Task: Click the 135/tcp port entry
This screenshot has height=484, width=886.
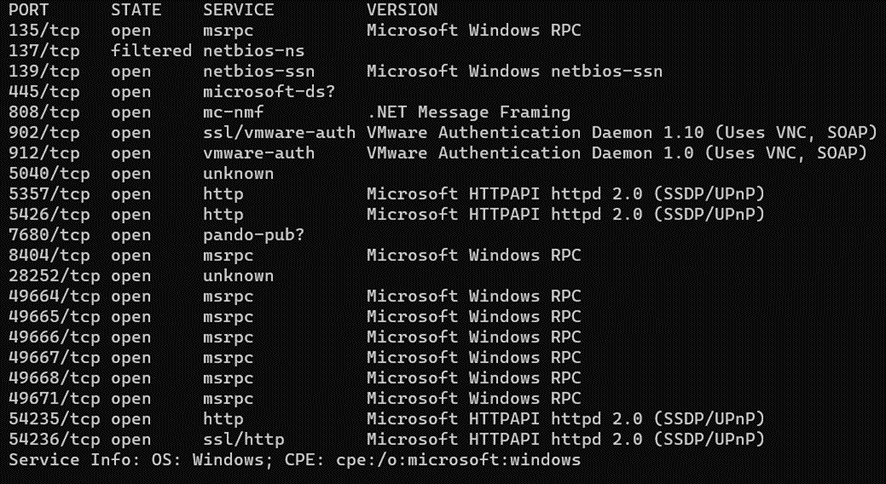Action: point(44,30)
